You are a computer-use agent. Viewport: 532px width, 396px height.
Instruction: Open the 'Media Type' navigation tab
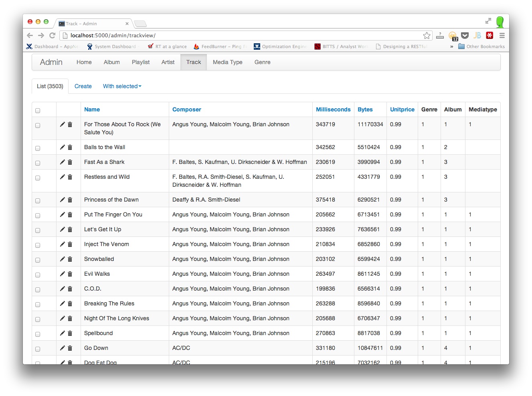coord(227,62)
